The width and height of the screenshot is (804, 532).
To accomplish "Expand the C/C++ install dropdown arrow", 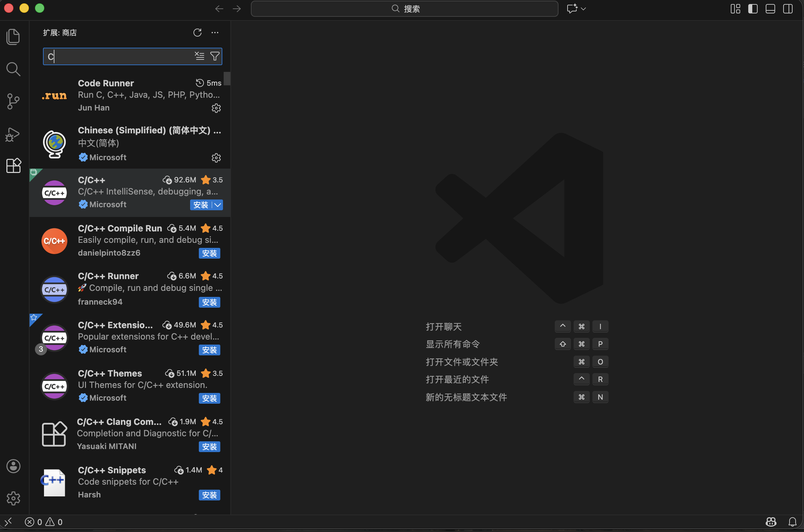I will pyautogui.click(x=218, y=205).
